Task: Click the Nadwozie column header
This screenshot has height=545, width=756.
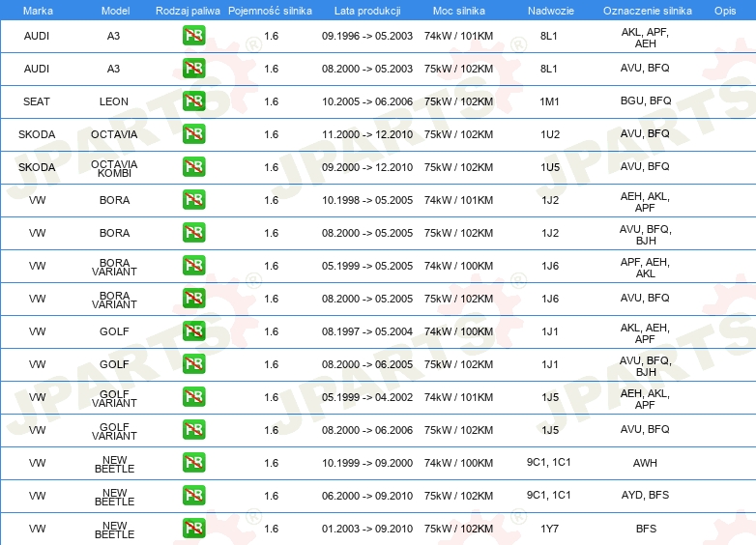Action: pyautogui.click(x=551, y=11)
